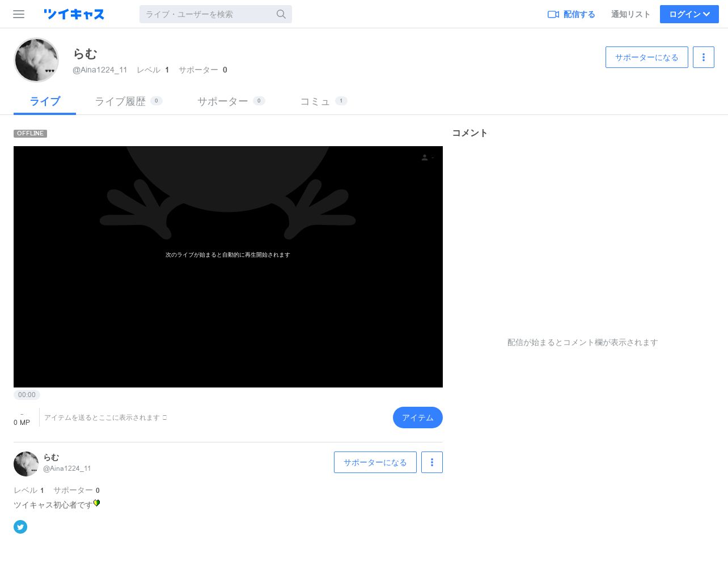The width and height of the screenshot is (728, 575).
Task: Click the らむ name below the player
Action: click(x=51, y=457)
